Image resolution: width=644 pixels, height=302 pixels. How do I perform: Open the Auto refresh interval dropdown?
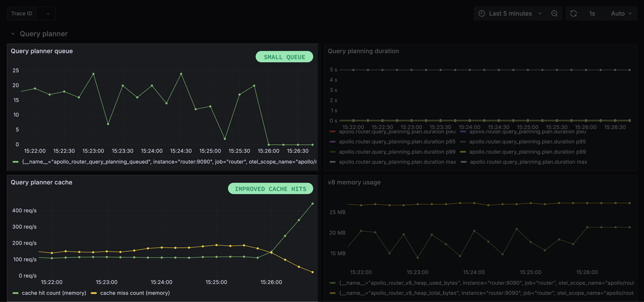tap(622, 13)
